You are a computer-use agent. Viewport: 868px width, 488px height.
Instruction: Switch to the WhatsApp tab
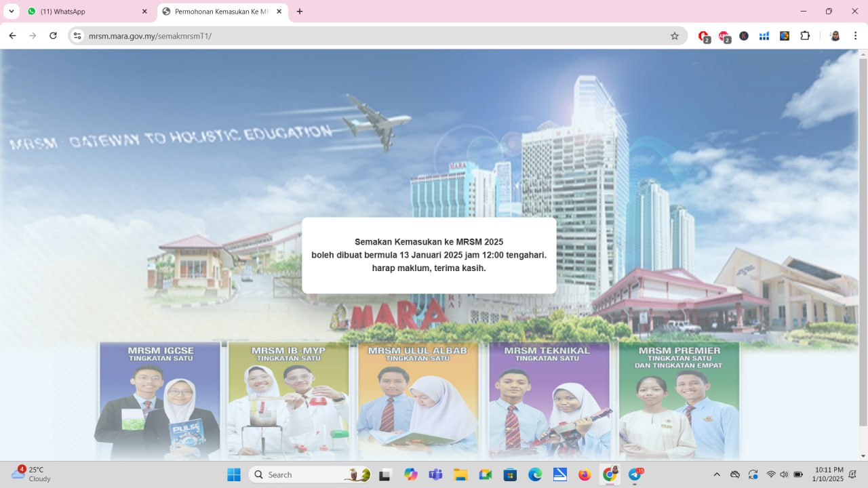[x=85, y=12]
